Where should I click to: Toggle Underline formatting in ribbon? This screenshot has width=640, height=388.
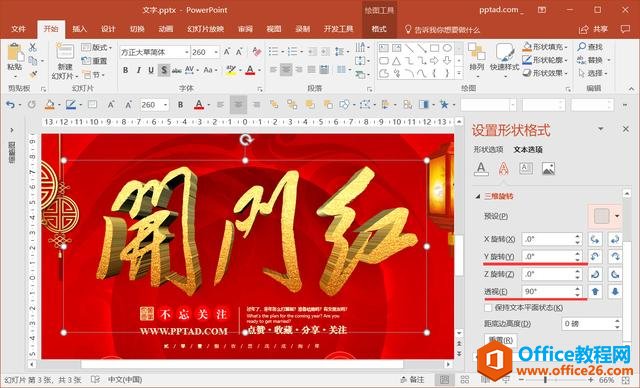(x=151, y=70)
